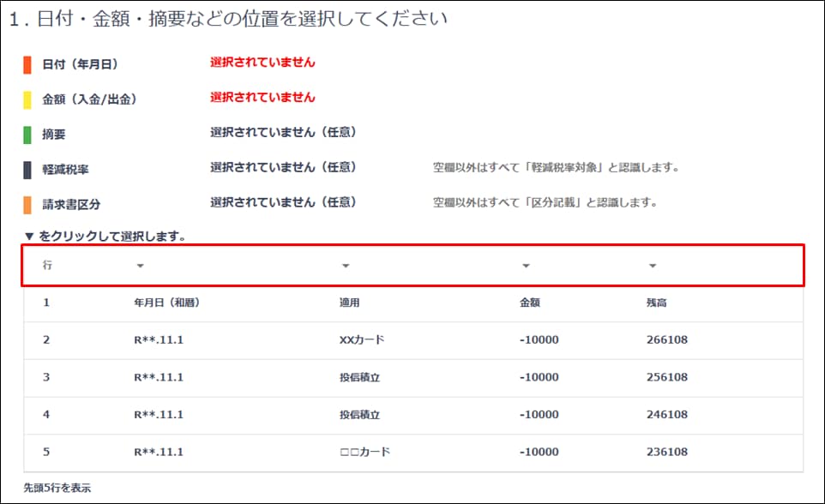825x504 pixels.
Task: Click the 区分記載 explanation note
Action: [x=545, y=202]
